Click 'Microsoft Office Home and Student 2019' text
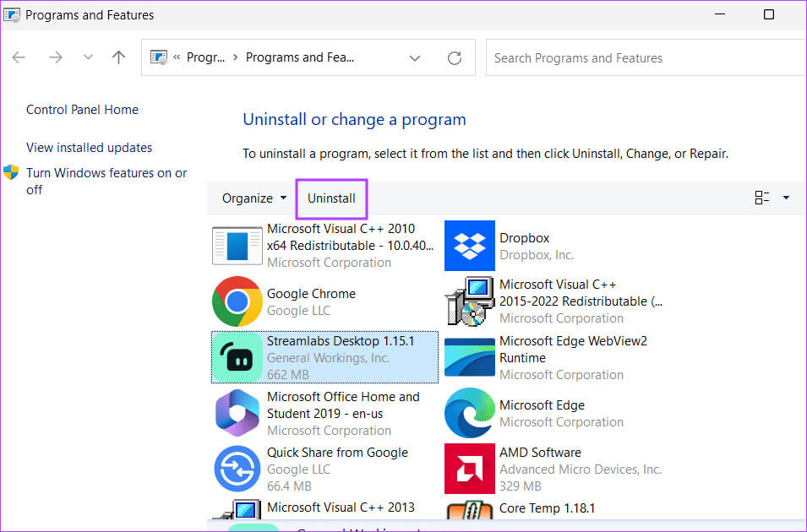The image size is (807, 532). 343,405
